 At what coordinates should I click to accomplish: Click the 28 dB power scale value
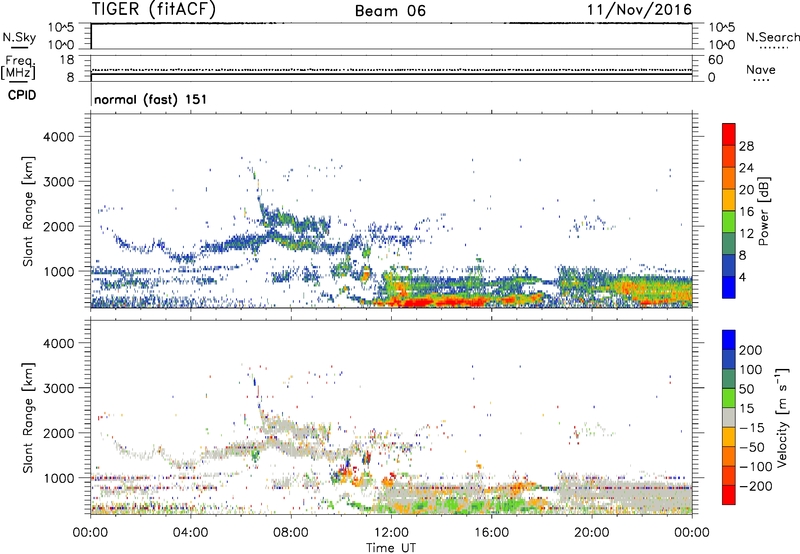[x=746, y=146]
